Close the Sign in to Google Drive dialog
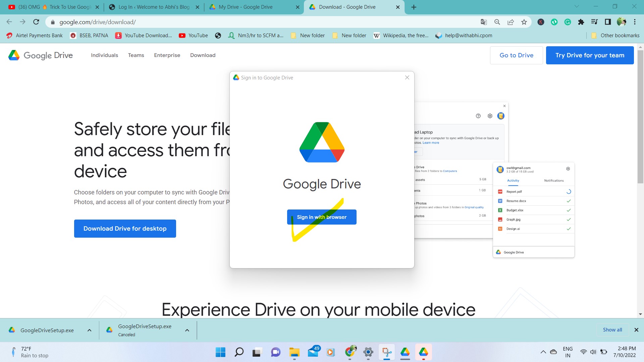644x362 pixels. [x=407, y=77]
